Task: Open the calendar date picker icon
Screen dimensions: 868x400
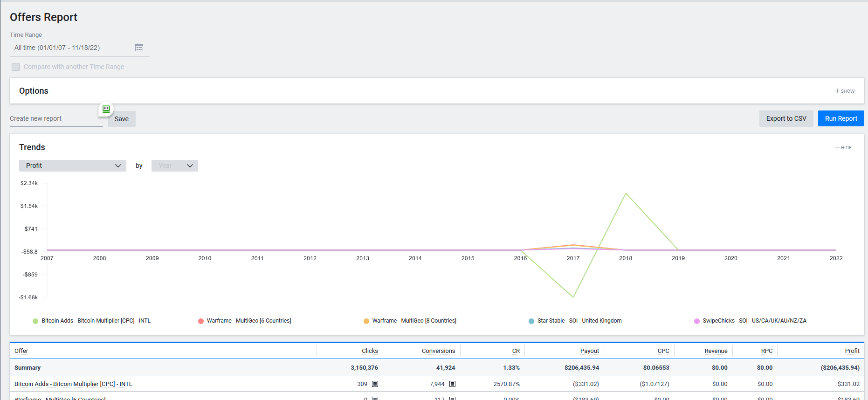Action: tap(139, 48)
